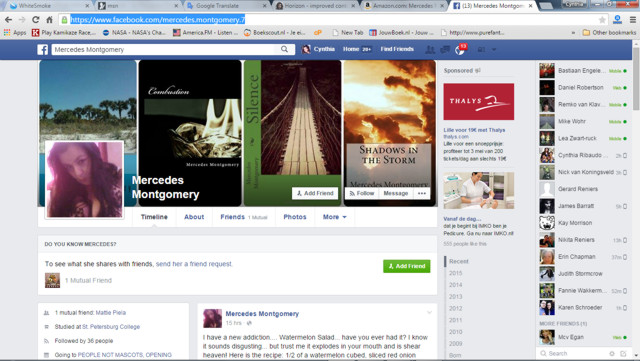
Task: Open the pedicure sponsored ad image
Action: click(x=479, y=190)
